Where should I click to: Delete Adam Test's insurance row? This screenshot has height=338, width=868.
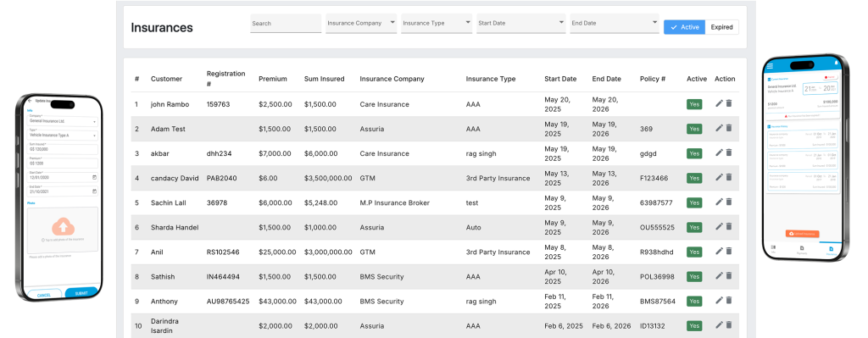pos(729,128)
